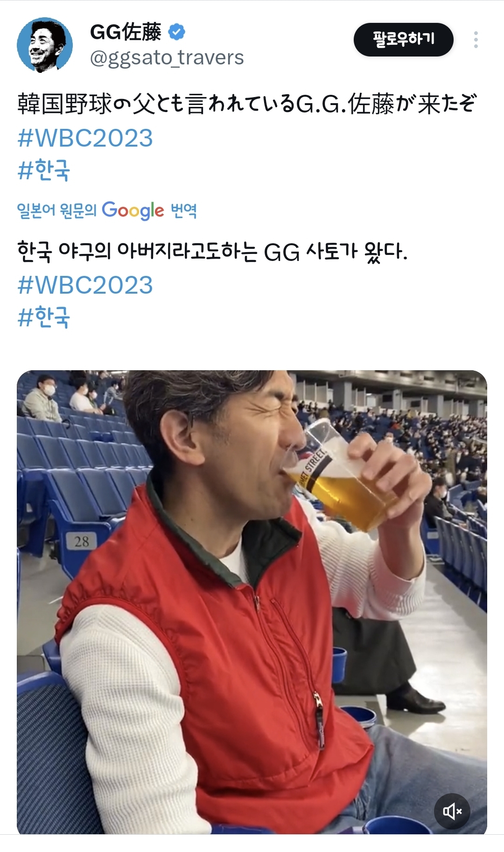Open the GG佐藤 profile avatar picture

coord(45,45)
